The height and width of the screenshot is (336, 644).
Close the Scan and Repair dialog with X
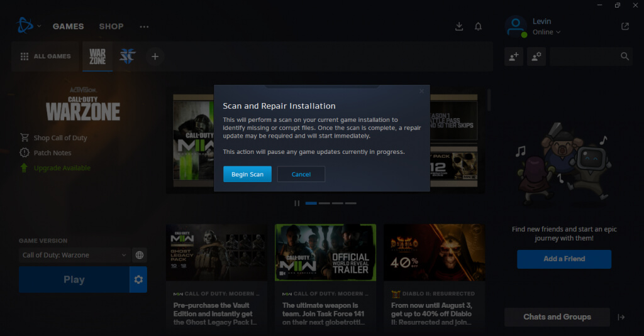tap(421, 91)
